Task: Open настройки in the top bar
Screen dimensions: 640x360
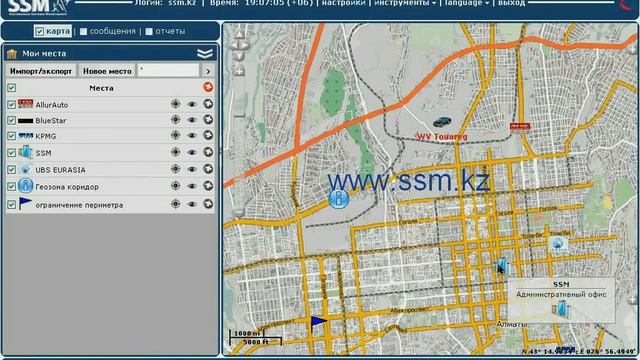Action: point(343,3)
